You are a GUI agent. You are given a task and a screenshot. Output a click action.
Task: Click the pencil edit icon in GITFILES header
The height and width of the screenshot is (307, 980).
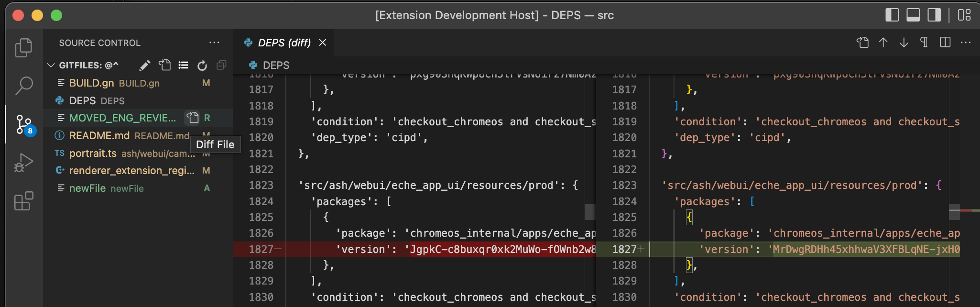coord(145,65)
